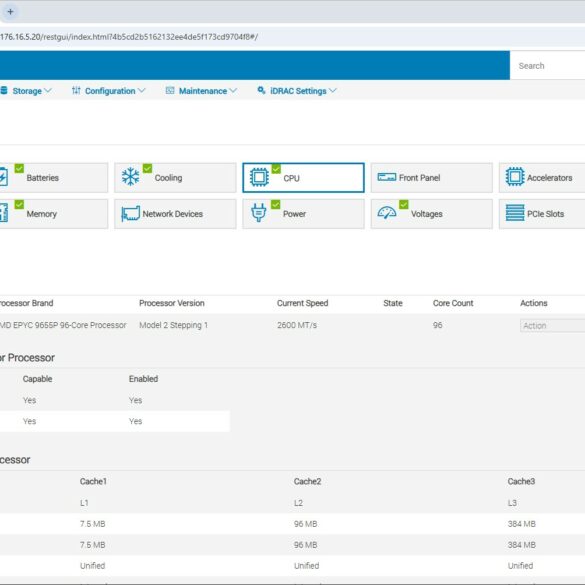
Task: Click the Memory green status checkmark
Action: (x=19, y=204)
